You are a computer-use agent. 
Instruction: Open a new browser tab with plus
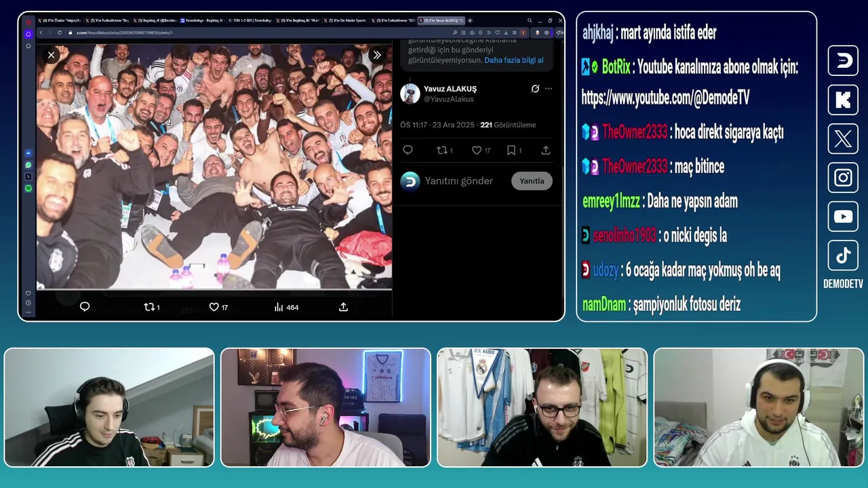[x=470, y=20]
